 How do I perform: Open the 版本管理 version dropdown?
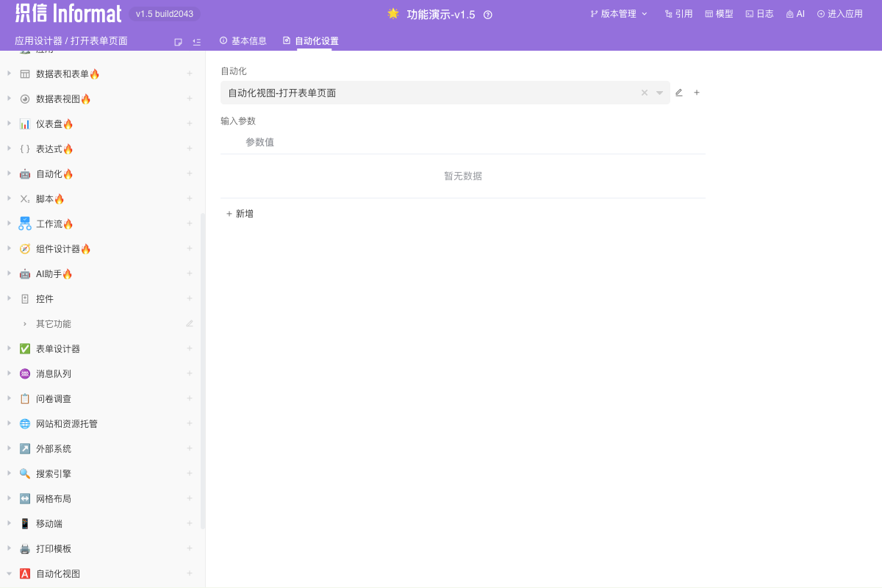tap(618, 13)
